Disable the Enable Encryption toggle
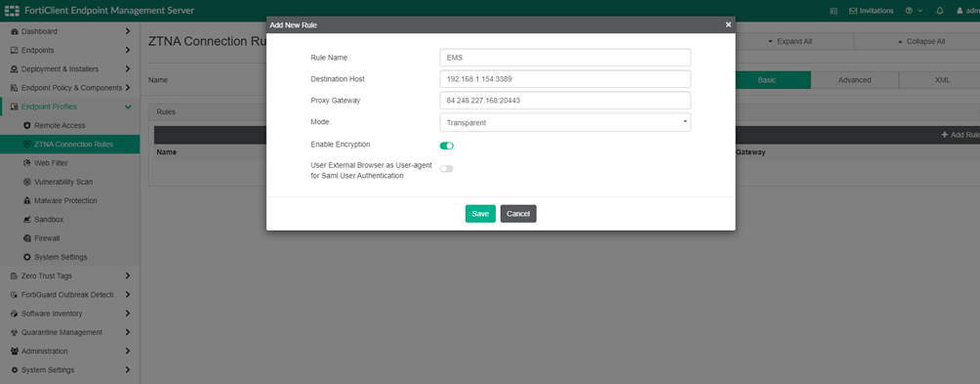The image size is (980, 384). (446, 146)
